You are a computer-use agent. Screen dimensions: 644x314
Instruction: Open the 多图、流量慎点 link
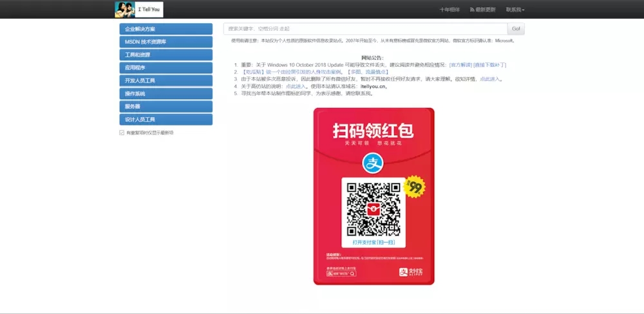(368, 72)
